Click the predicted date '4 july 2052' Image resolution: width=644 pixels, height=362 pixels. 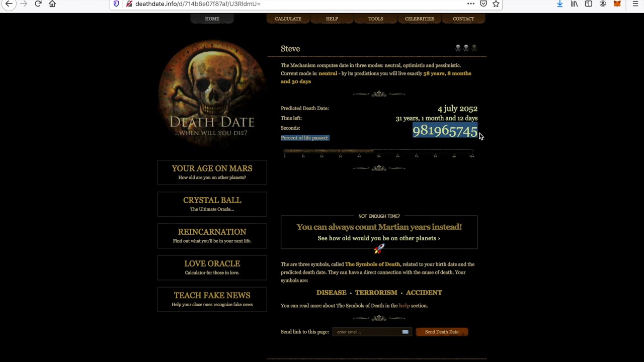(x=457, y=109)
